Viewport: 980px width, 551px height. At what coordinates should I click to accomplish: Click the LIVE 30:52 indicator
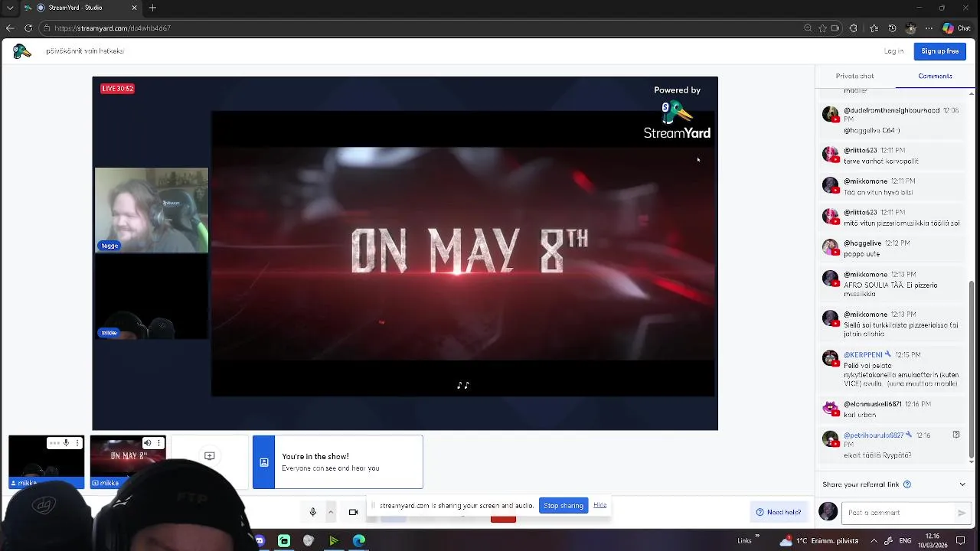click(x=117, y=89)
